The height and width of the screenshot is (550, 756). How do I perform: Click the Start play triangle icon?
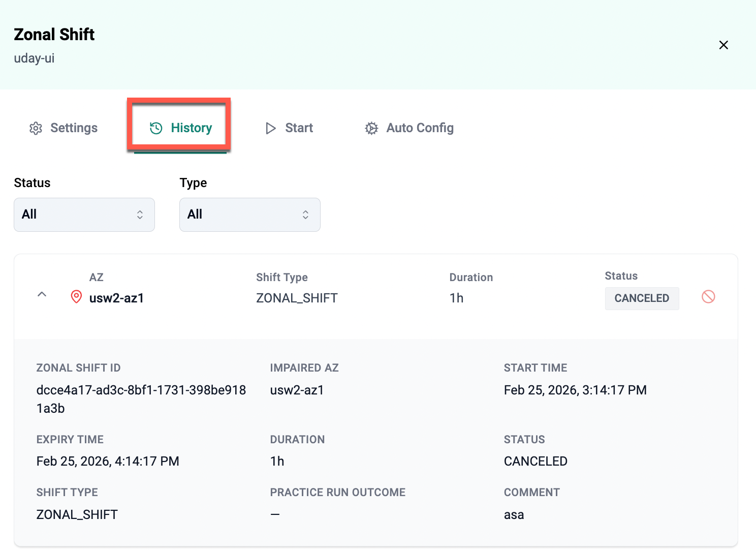click(271, 128)
